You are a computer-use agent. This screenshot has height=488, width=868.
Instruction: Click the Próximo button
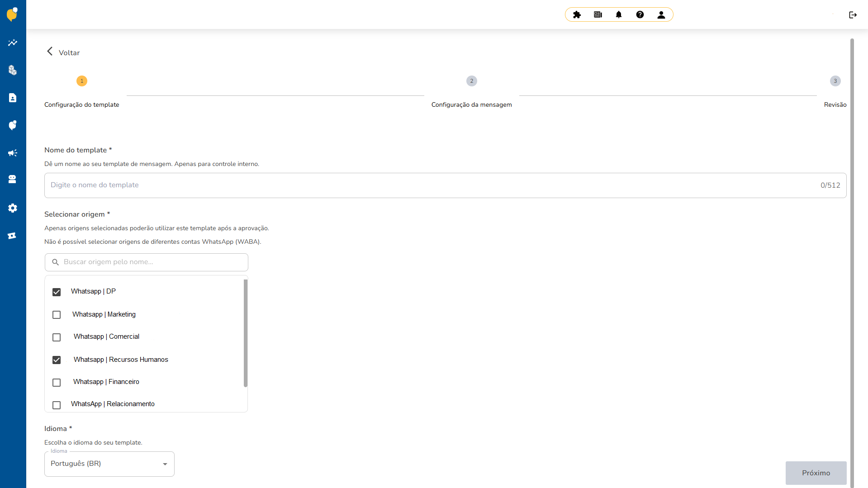[x=816, y=473]
